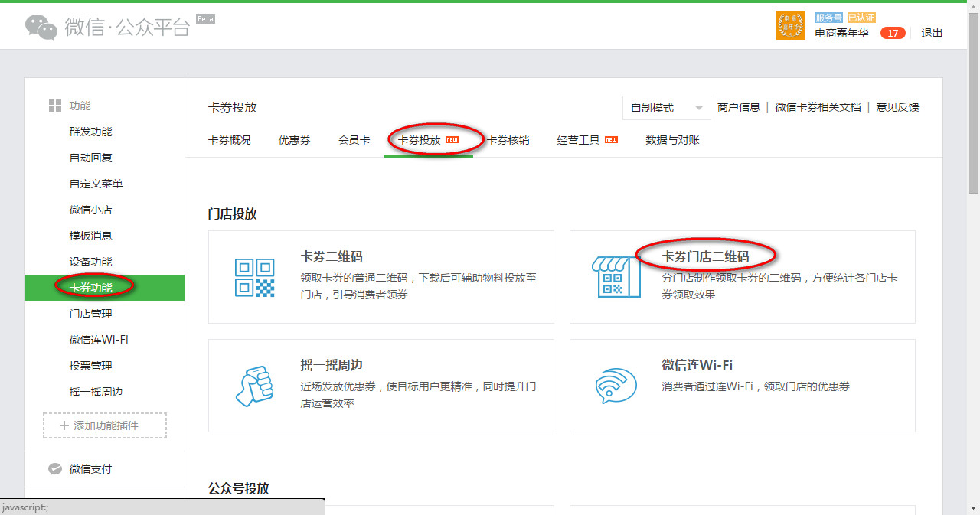Open the 微信连Wi-Fi card title
This screenshot has height=515, width=980.
coord(697,365)
